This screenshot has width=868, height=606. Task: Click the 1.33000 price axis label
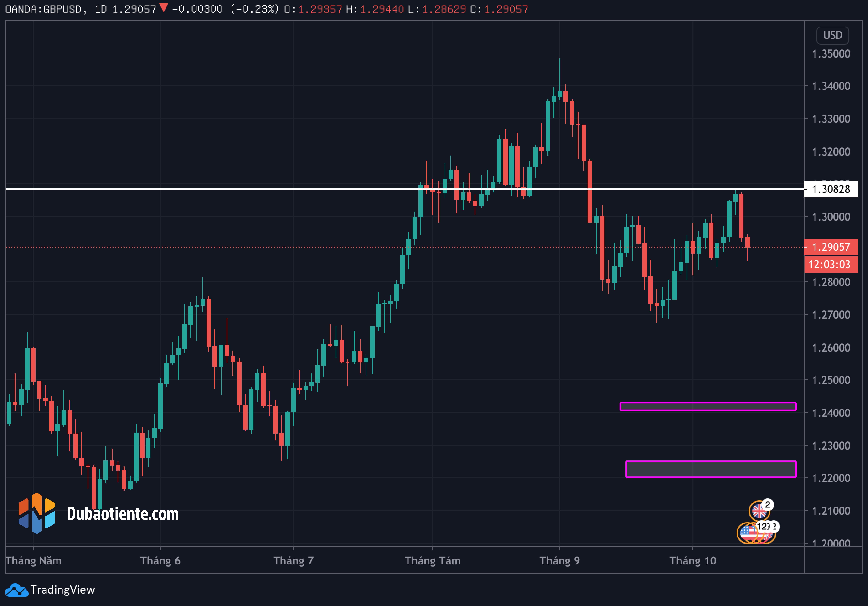click(831, 119)
